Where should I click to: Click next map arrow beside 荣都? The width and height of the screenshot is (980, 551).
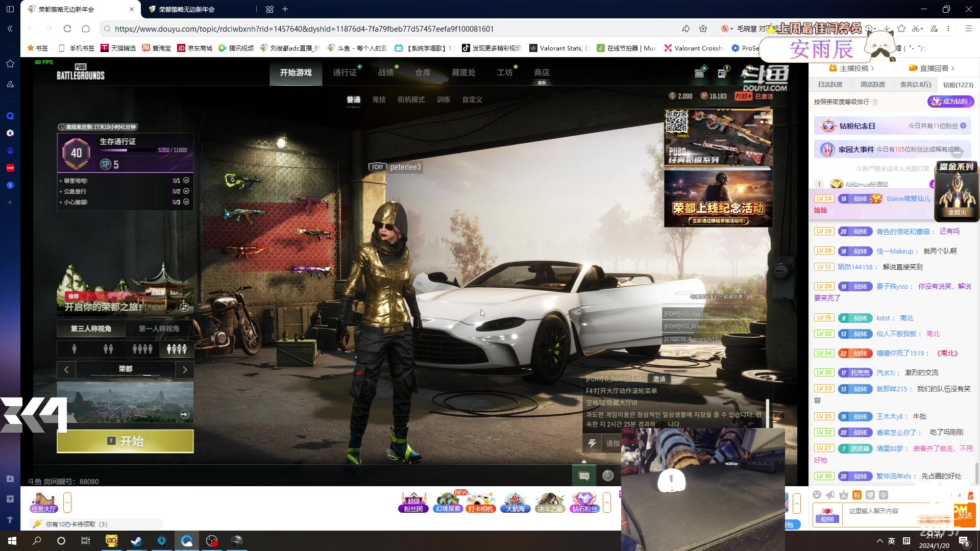pos(185,369)
